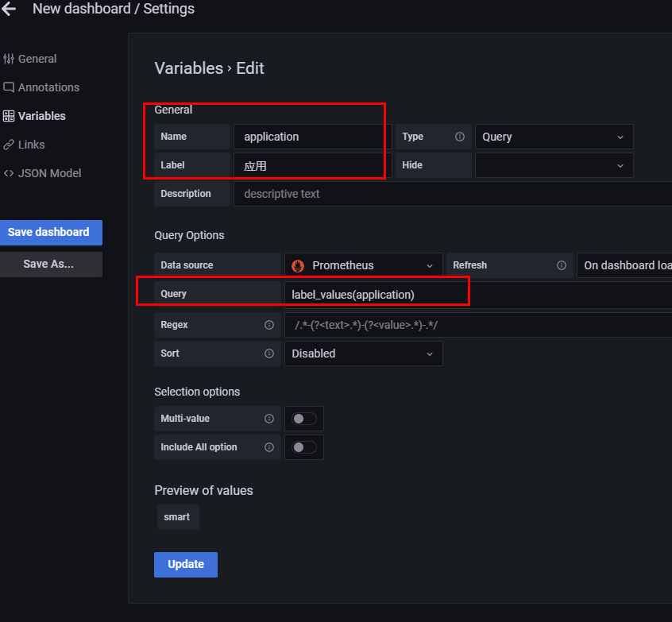Click the Variables grid icon
Viewport: 672px width, 622px height.
point(9,116)
